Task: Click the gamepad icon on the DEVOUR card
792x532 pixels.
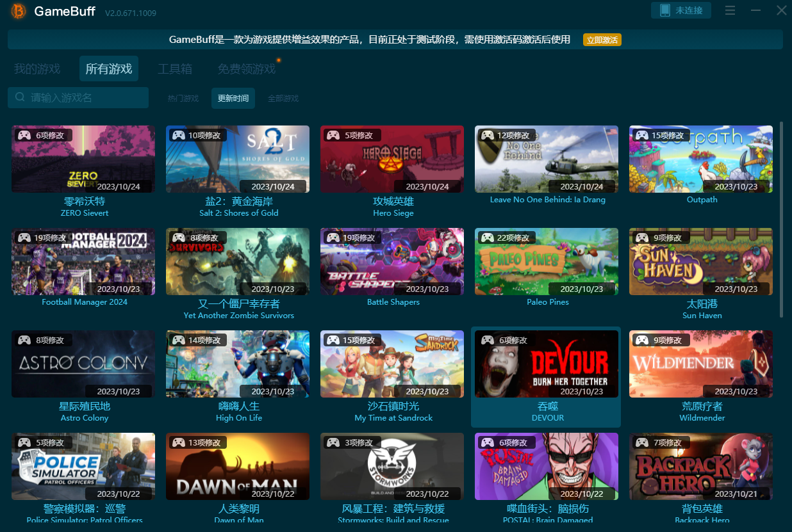Action: point(488,340)
